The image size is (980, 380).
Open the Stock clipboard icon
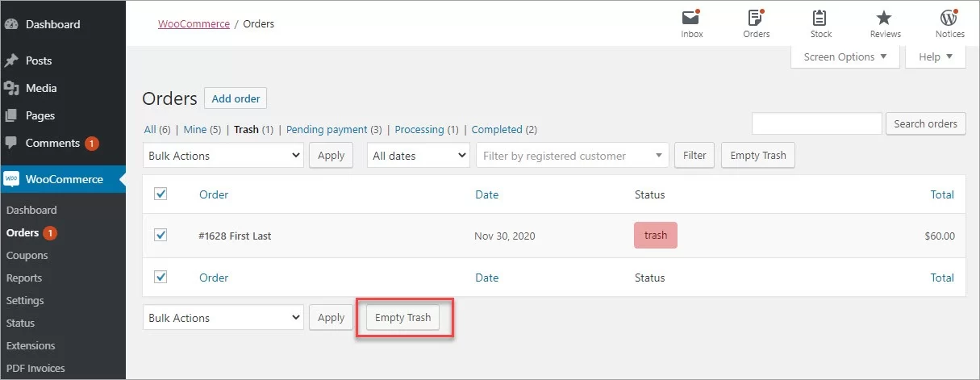click(820, 18)
